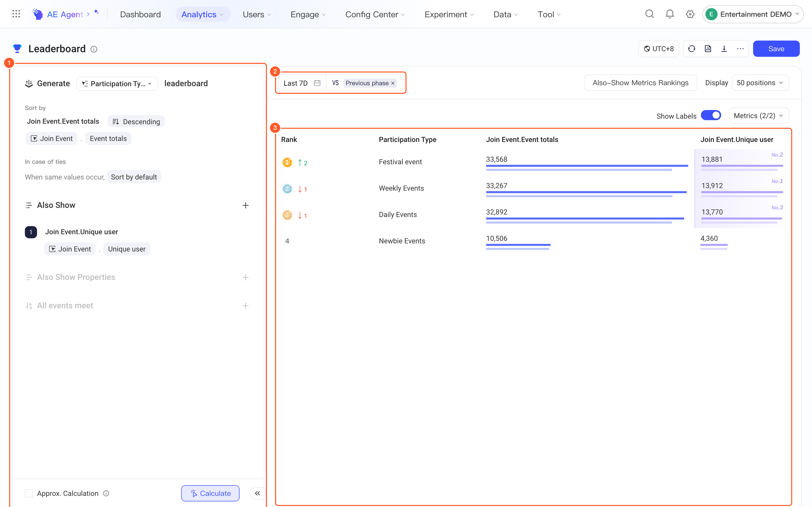Collapse the left configuration panel

[x=257, y=493]
